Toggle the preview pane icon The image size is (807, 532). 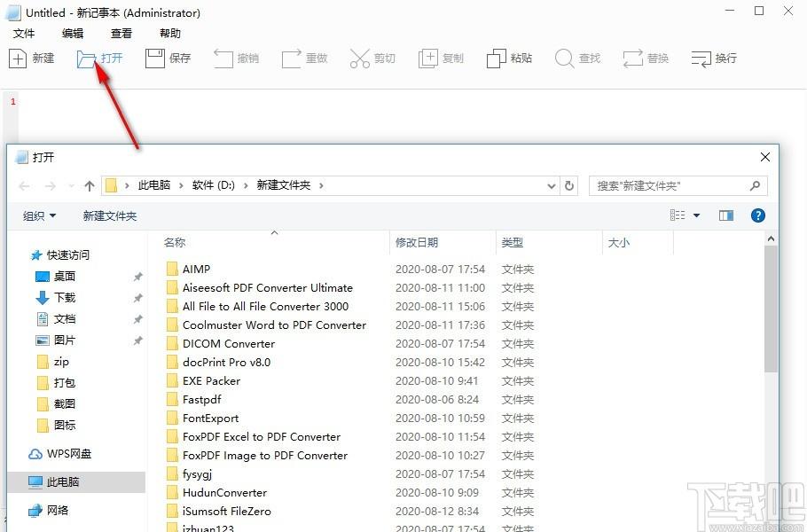(726, 215)
